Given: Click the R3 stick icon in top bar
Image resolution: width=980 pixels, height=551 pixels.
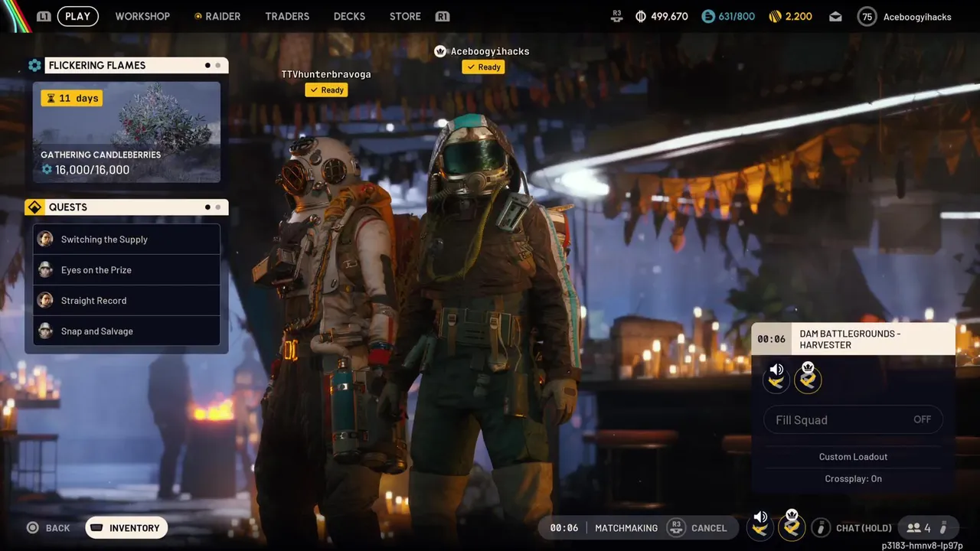Looking at the screenshot, I should 618,16.
